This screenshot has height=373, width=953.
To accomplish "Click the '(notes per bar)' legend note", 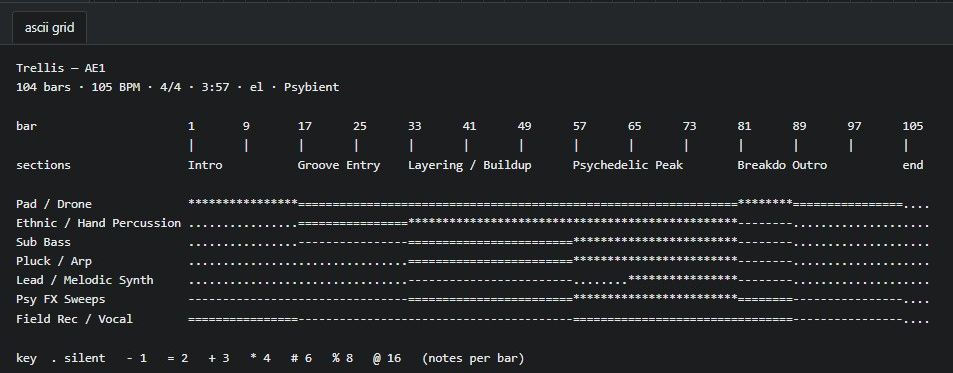I will pos(473,358).
